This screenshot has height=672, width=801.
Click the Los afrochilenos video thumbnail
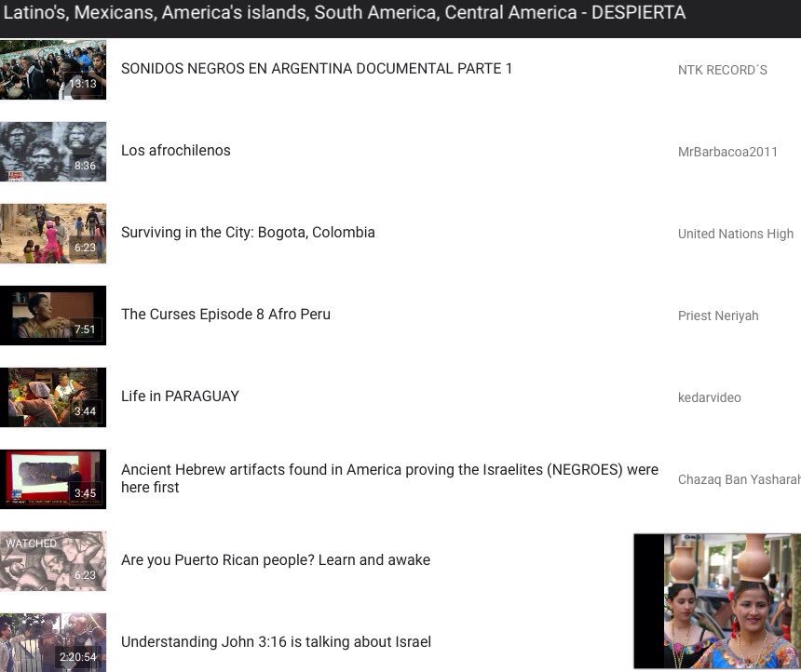53,152
